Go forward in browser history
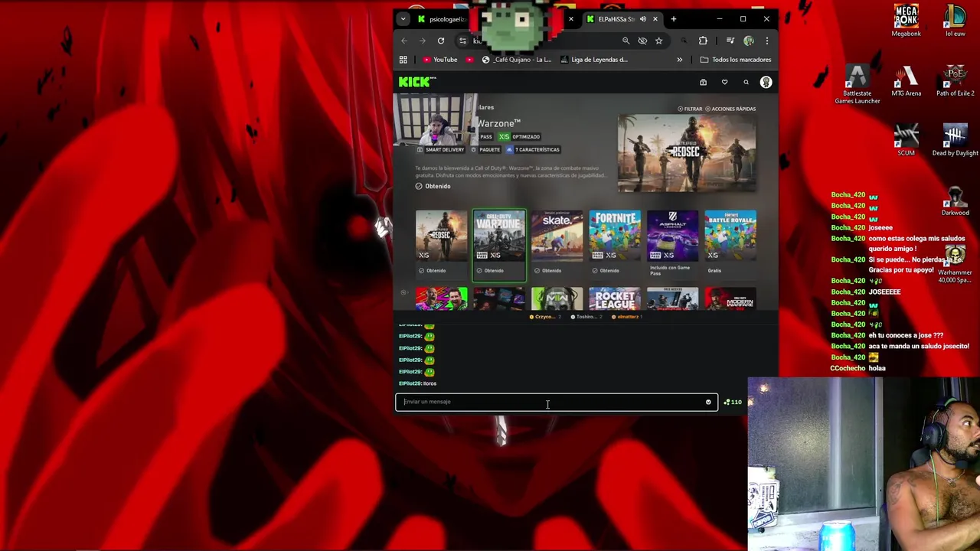Screen dimensions: 980x551 tap(422, 41)
